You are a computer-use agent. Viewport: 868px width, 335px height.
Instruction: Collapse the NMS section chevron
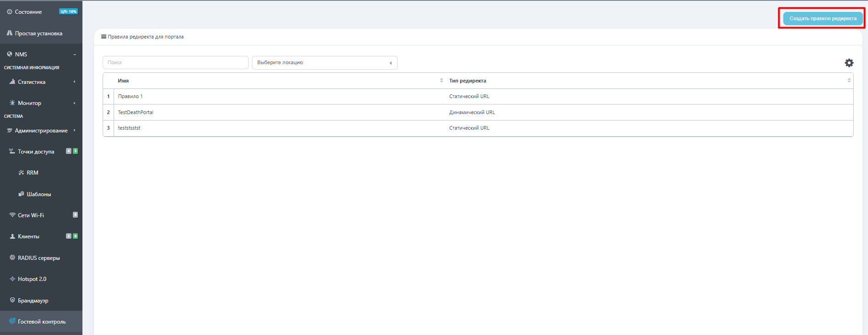coord(75,55)
